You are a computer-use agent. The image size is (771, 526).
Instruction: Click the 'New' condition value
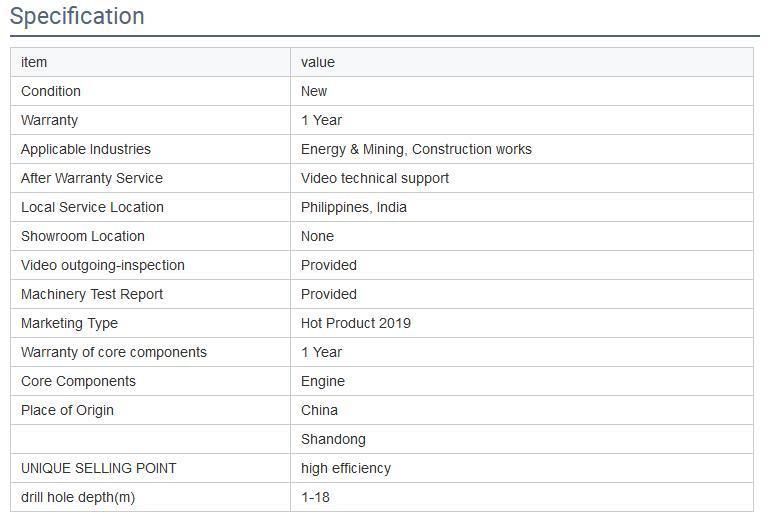click(314, 91)
